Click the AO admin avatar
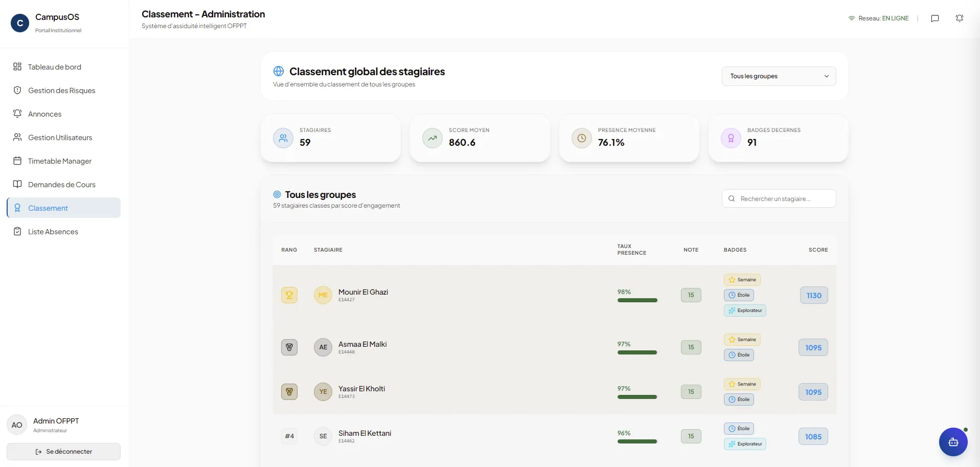This screenshot has height=467, width=980. [17, 425]
